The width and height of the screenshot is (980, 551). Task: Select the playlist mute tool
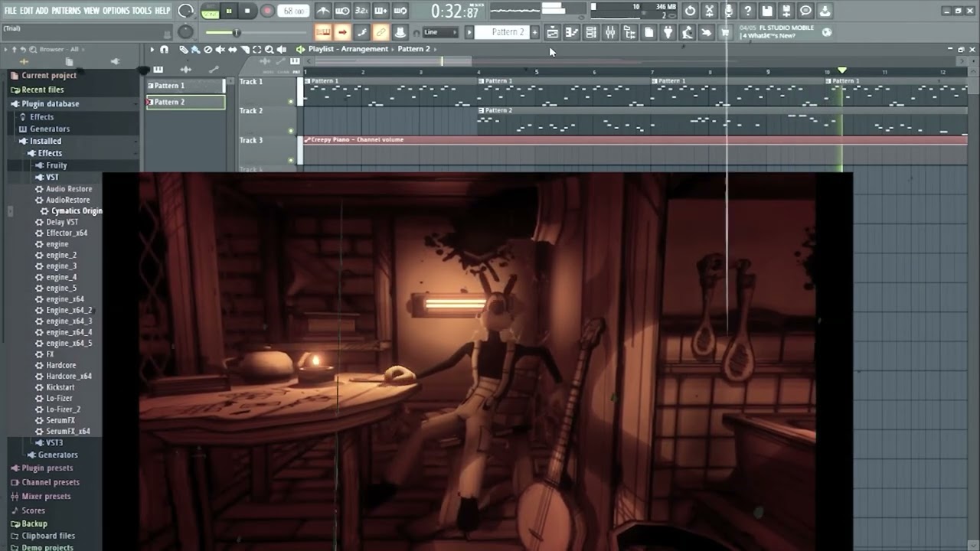(x=220, y=49)
